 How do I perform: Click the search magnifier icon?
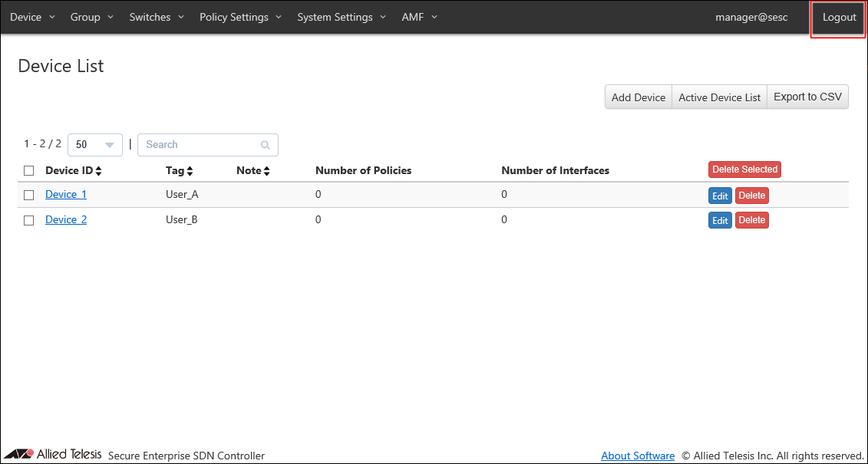[266, 145]
